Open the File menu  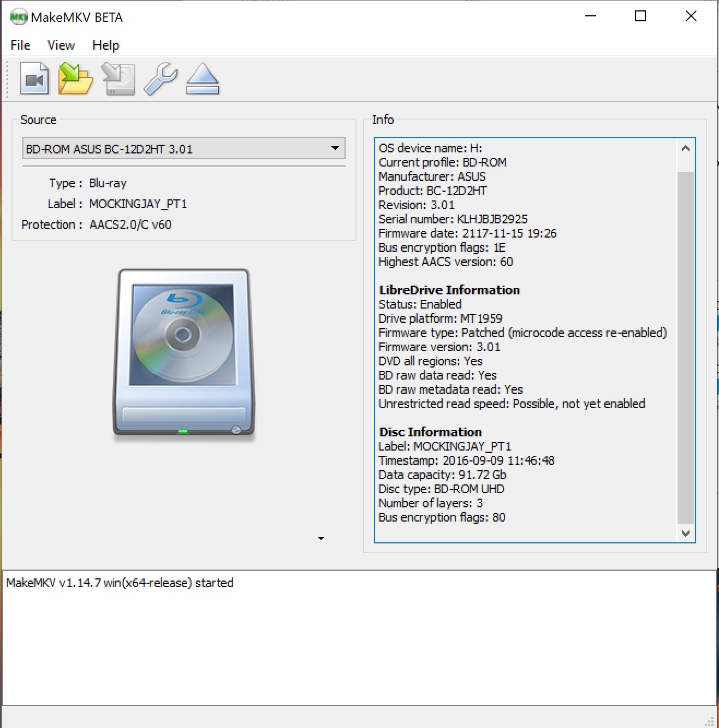(x=20, y=45)
